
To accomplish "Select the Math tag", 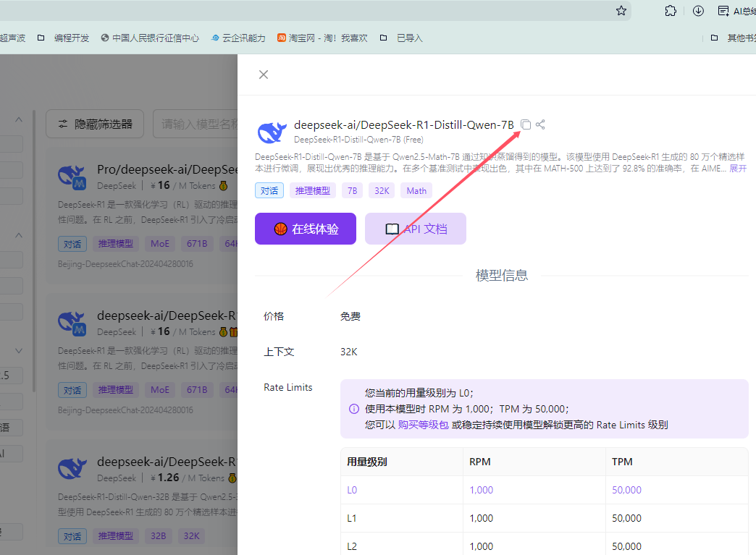I will tap(416, 191).
